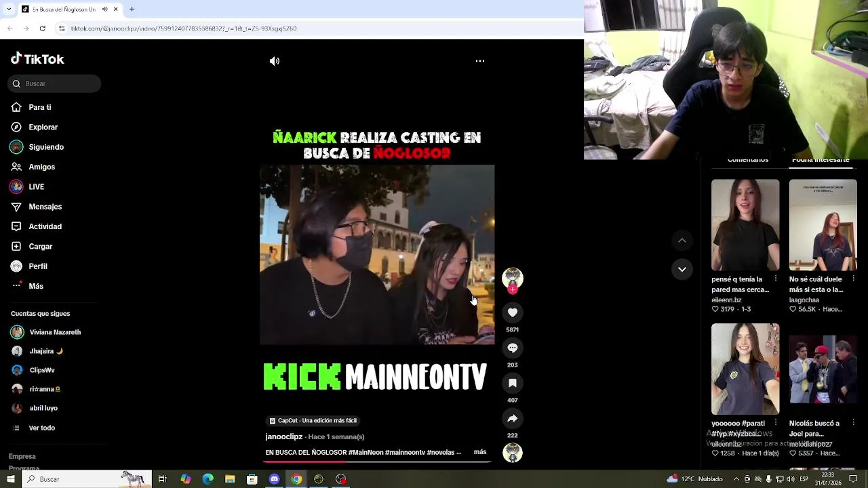Screen dimensions: 868x488
Task: Mute tab using the tab audio icon
Action: click(x=104, y=9)
